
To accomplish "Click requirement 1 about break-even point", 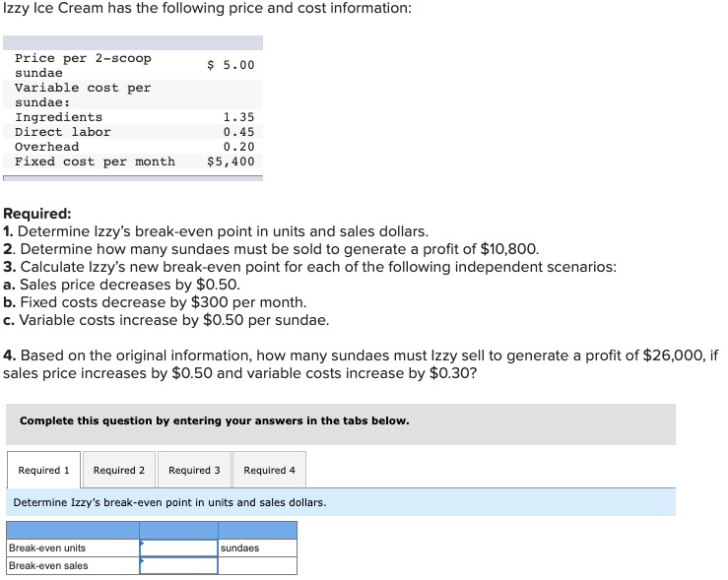I will coord(216,231).
